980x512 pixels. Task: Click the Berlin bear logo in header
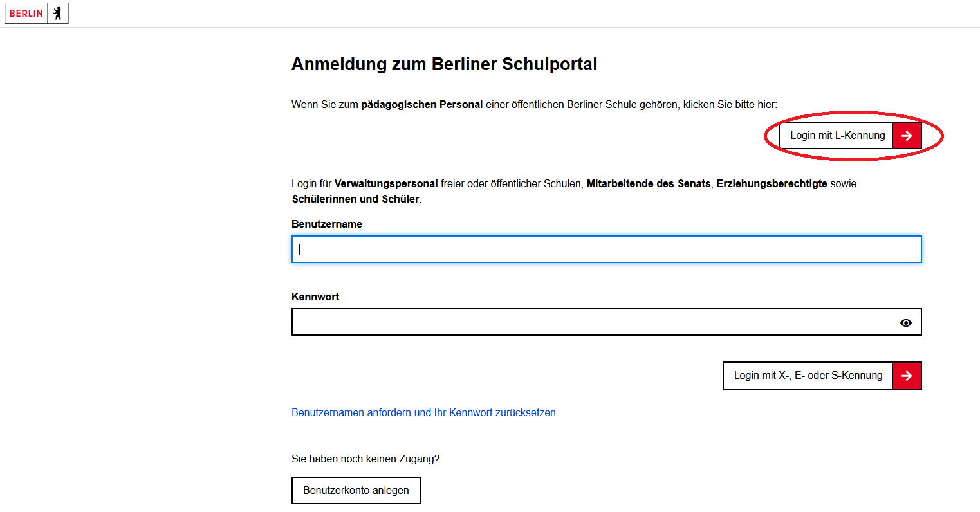(x=37, y=13)
